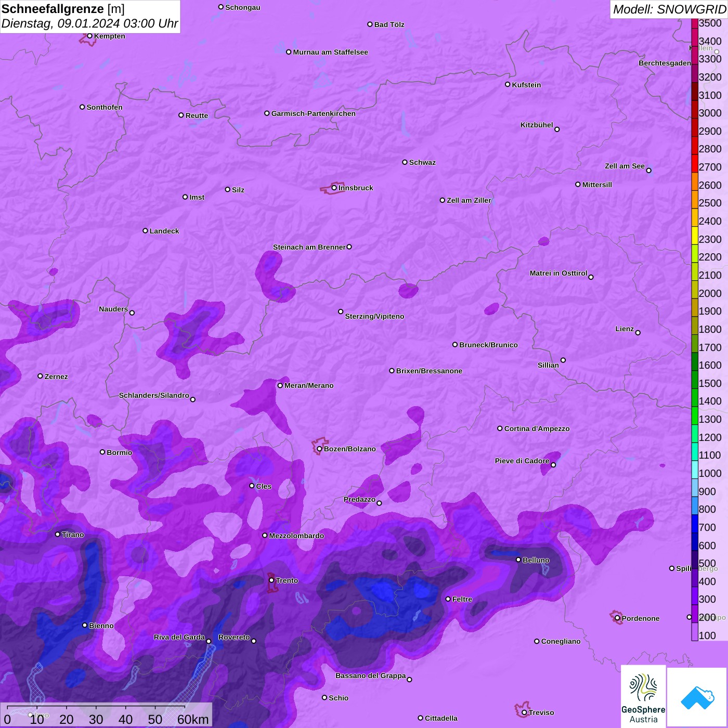Click the "3500" legend value
This screenshot has width=728, height=728.
pos(710,23)
